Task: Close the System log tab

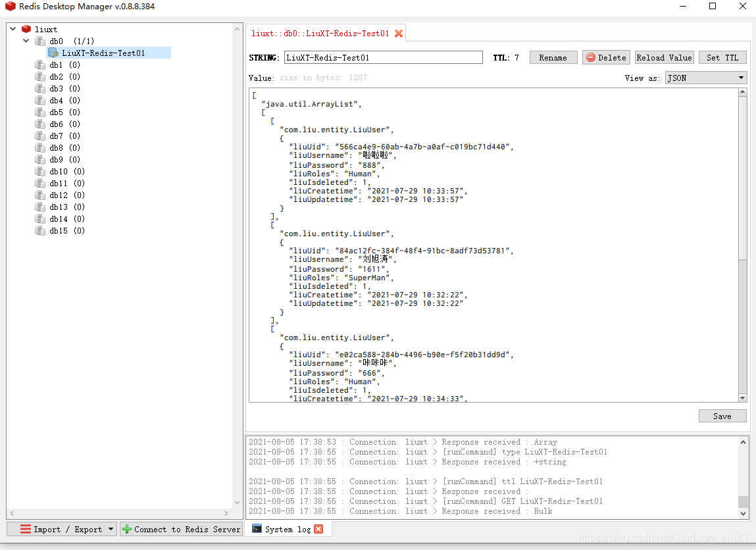Action: pos(318,529)
